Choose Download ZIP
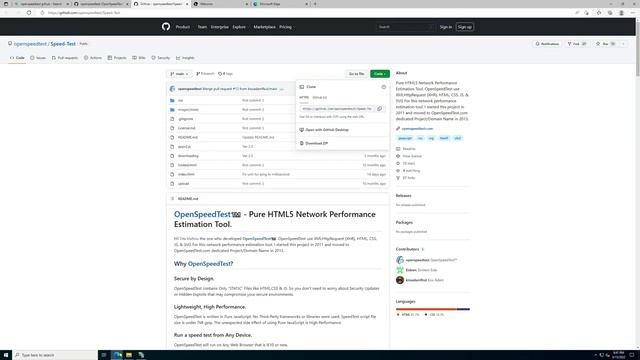Screen dimensions: 640x360 (316, 143)
